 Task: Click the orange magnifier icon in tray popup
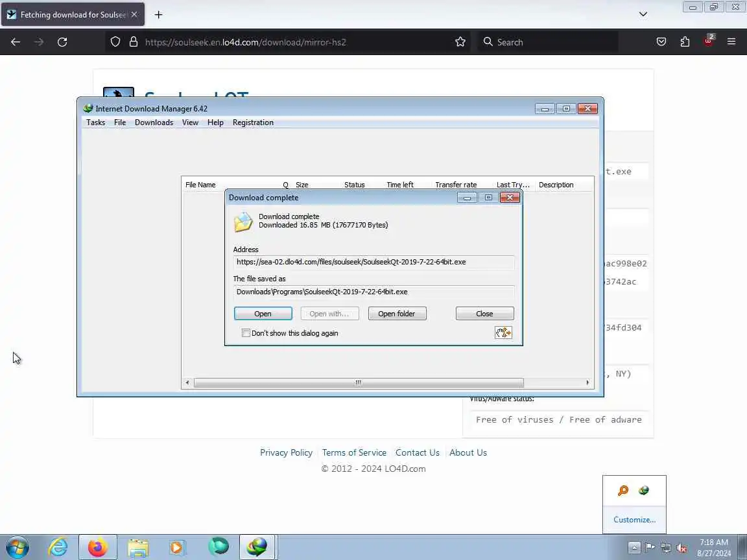point(623,491)
